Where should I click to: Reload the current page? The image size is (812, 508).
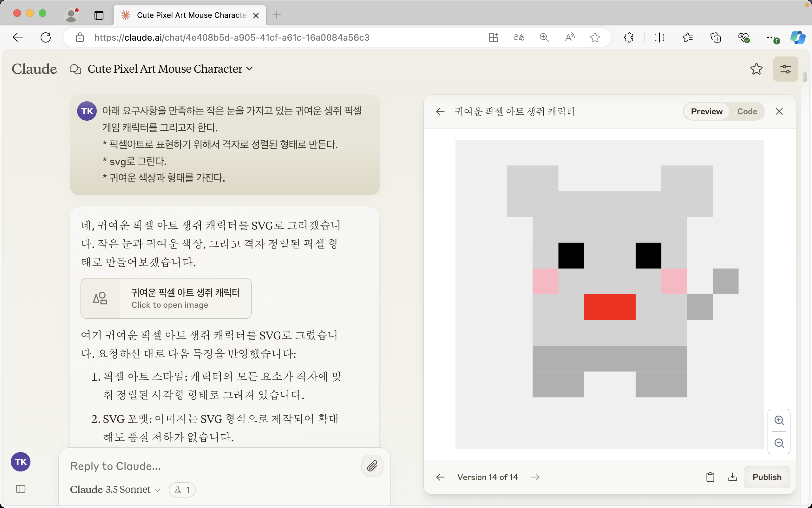(x=46, y=37)
